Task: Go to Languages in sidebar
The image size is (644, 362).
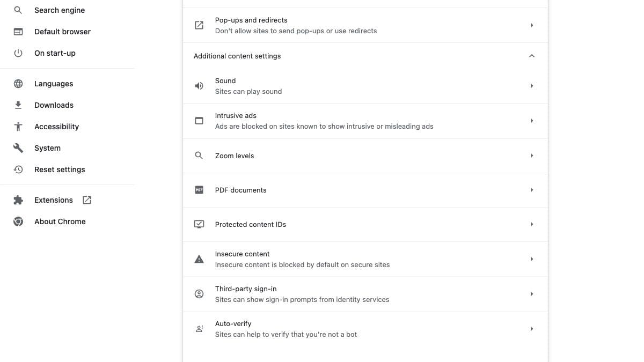Action: pos(54,84)
